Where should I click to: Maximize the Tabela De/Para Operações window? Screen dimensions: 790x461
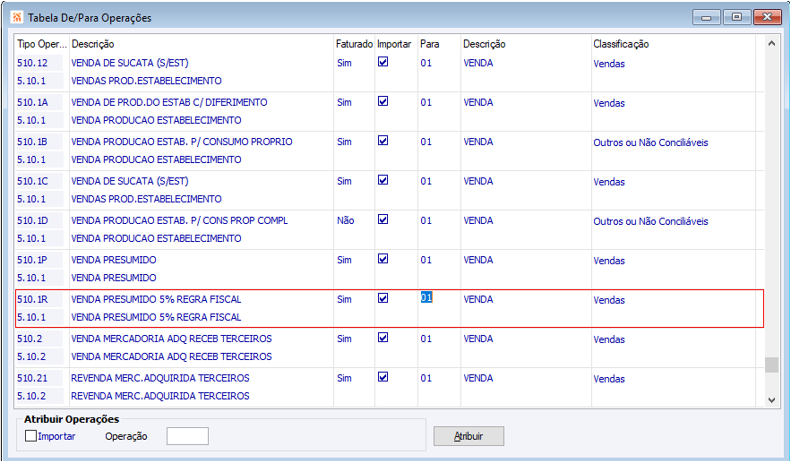[737, 17]
